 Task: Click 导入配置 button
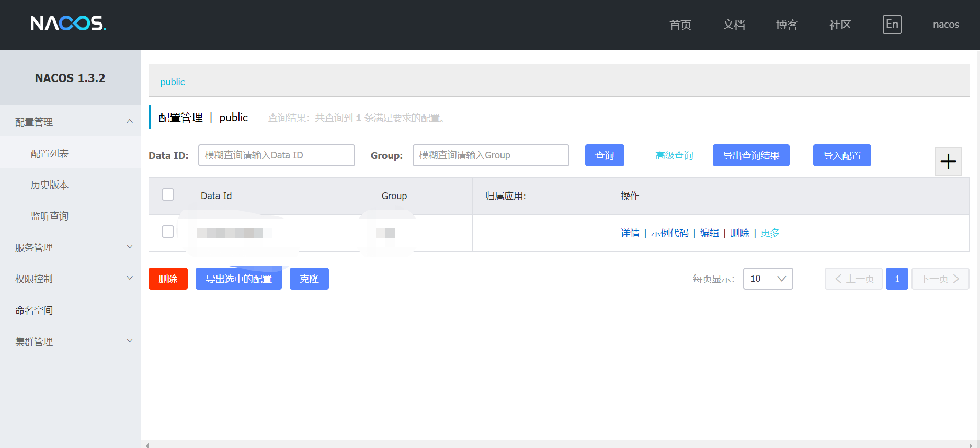pyautogui.click(x=842, y=155)
